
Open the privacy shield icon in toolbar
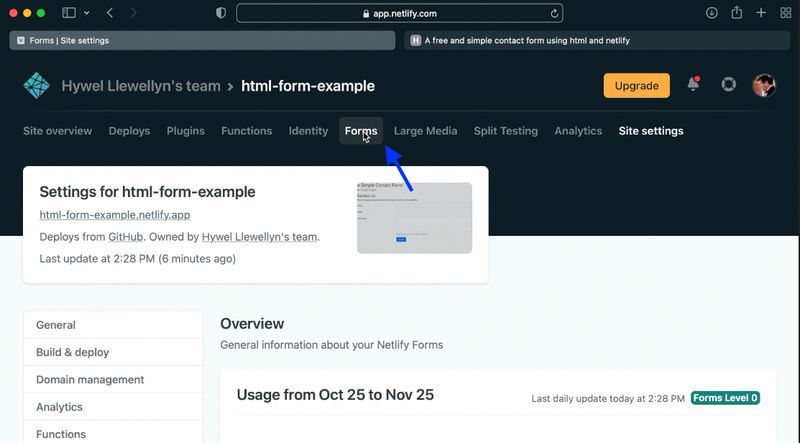221,13
